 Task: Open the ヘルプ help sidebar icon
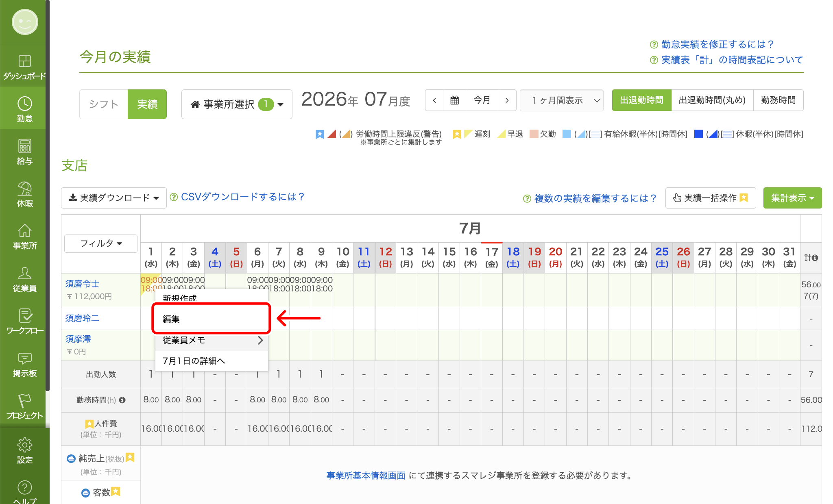click(x=24, y=492)
